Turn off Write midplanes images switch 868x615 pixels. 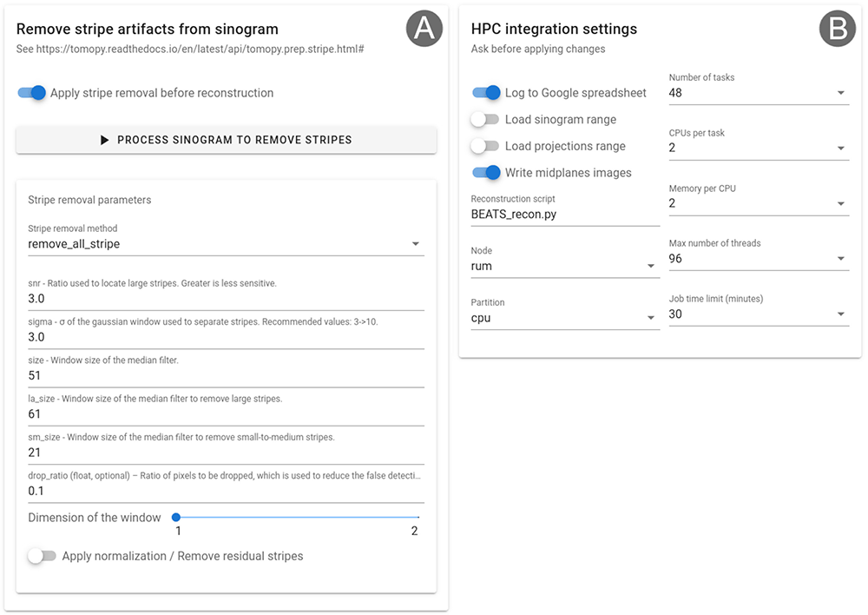click(x=486, y=173)
